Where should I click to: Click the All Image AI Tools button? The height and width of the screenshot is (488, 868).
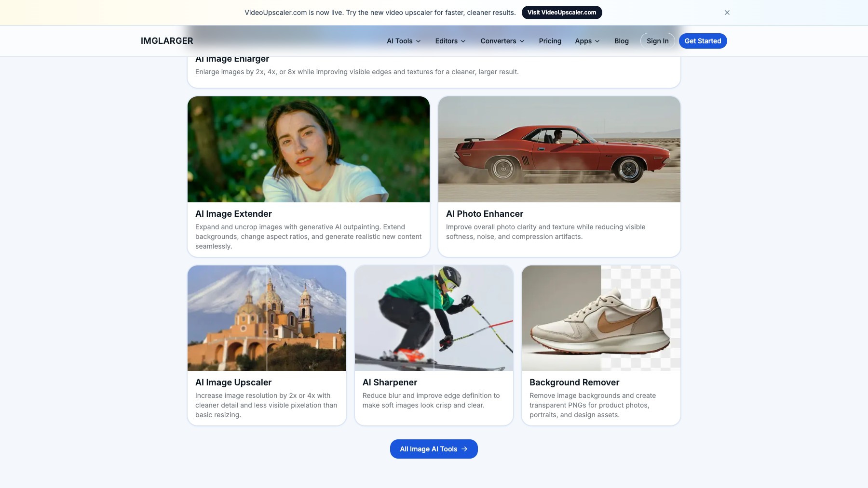(434, 449)
